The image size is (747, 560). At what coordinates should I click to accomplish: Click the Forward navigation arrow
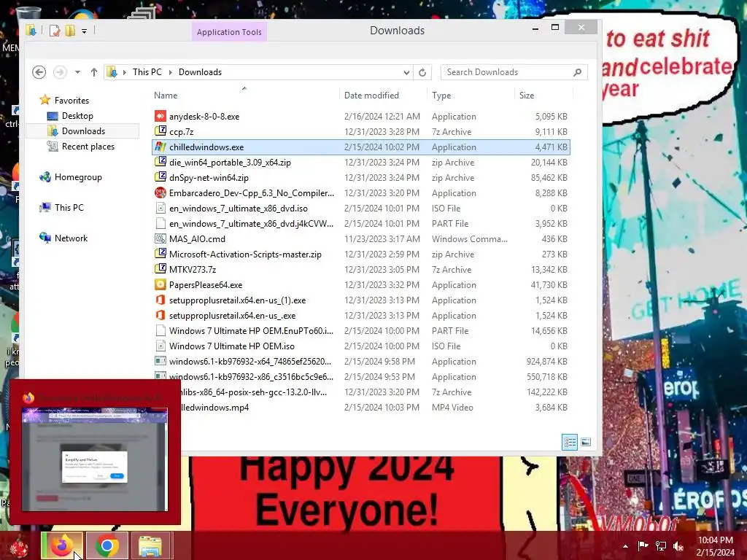point(60,72)
